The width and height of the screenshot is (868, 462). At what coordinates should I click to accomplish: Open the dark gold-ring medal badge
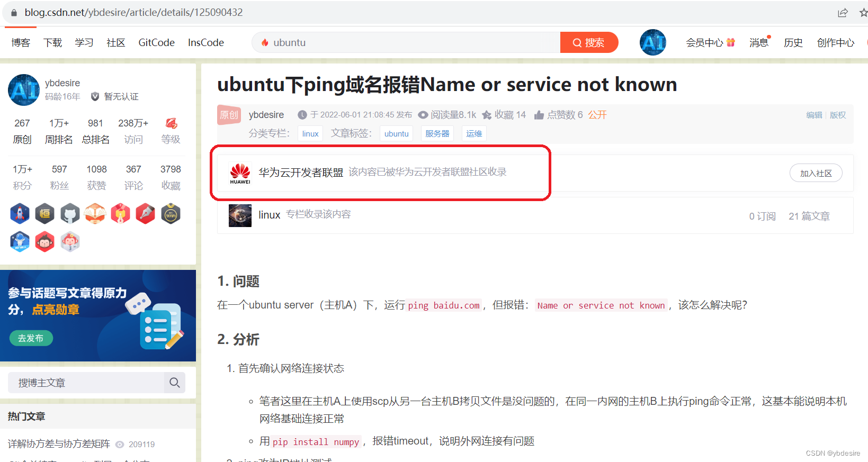[x=171, y=214]
